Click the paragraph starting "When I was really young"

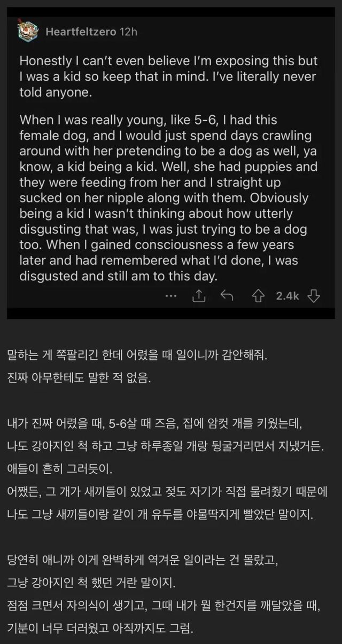coord(168,197)
